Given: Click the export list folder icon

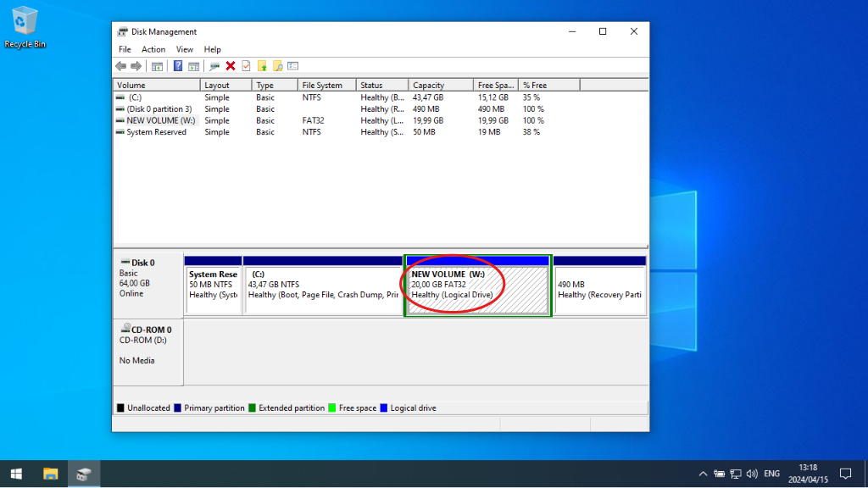Looking at the screenshot, I should (x=262, y=65).
